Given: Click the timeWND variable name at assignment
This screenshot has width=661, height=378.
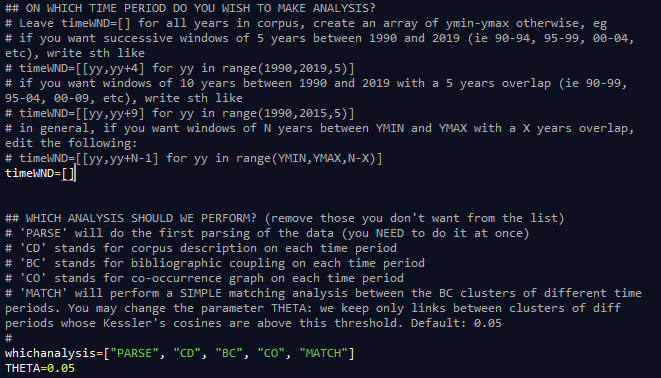Looking at the screenshot, I should click(x=30, y=173).
